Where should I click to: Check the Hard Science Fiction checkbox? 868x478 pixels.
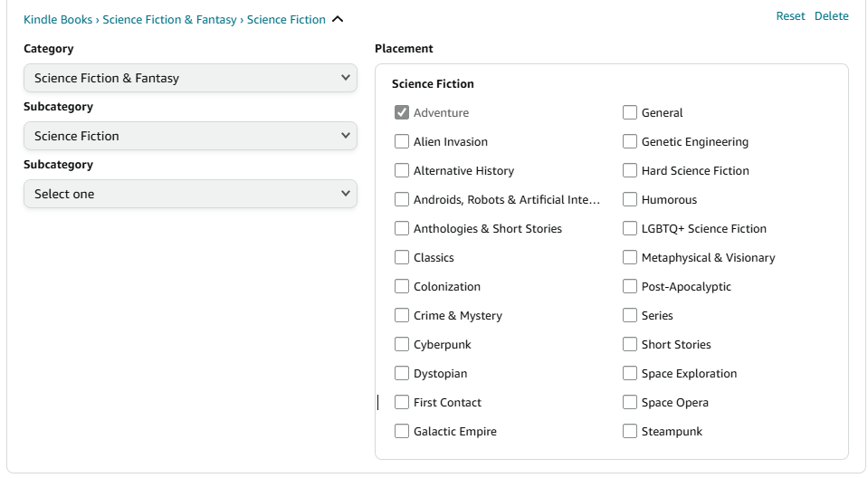coord(630,171)
